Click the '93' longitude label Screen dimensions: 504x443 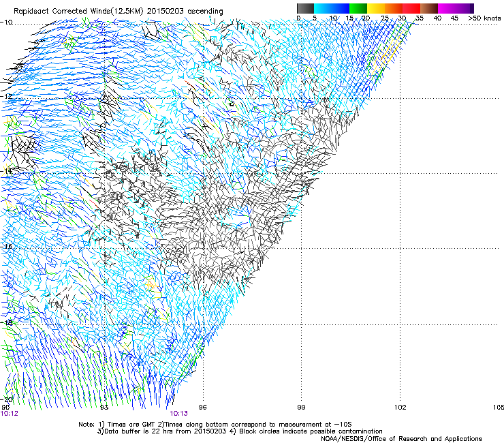point(104,408)
